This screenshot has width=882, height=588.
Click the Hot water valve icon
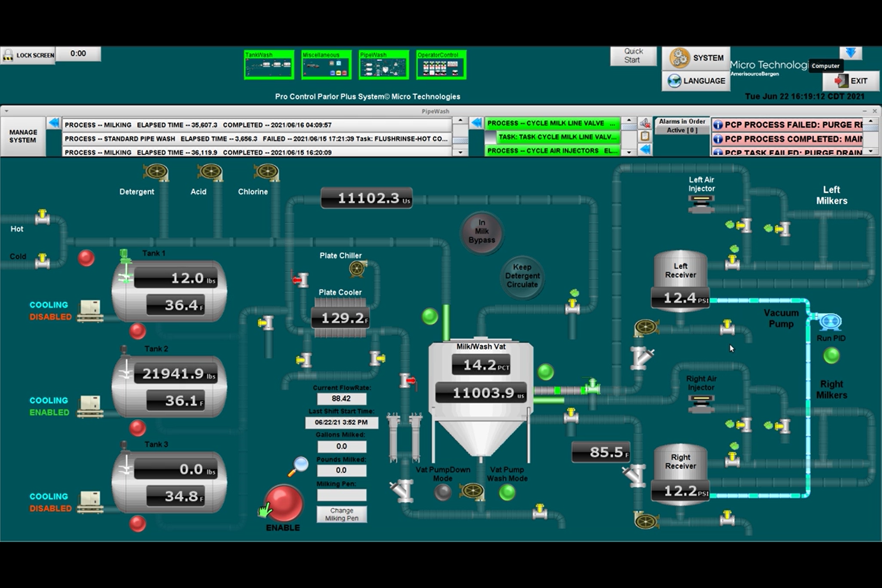tap(42, 217)
